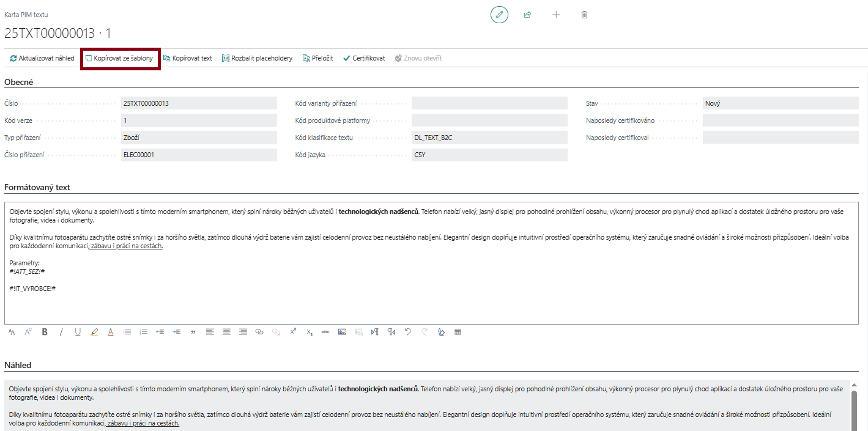
Task: Click the insert image icon
Action: click(x=342, y=332)
